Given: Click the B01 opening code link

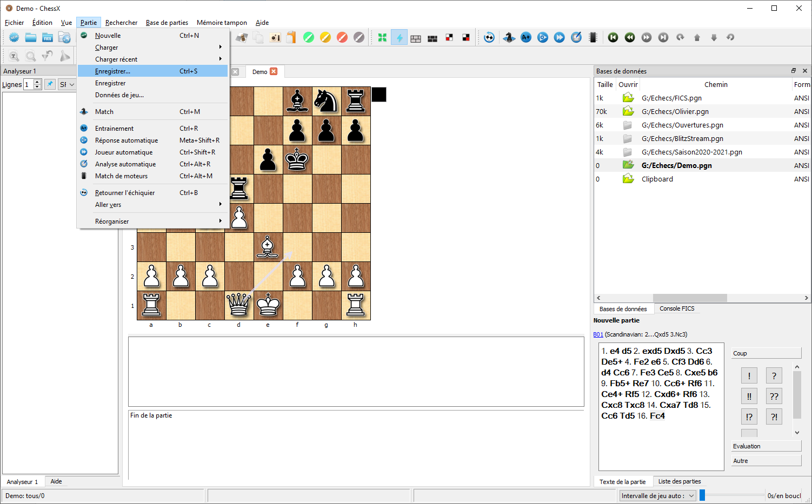Looking at the screenshot, I should 598,334.
